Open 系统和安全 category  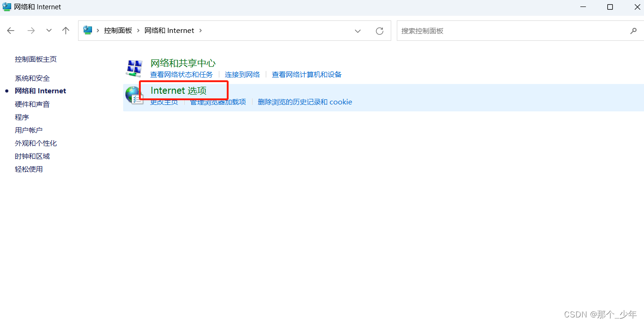tap(33, 78)
